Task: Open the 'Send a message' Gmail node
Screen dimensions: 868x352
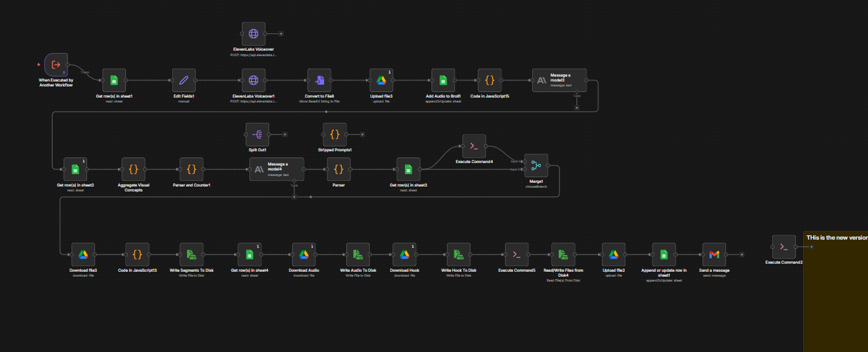Action: 714,254
